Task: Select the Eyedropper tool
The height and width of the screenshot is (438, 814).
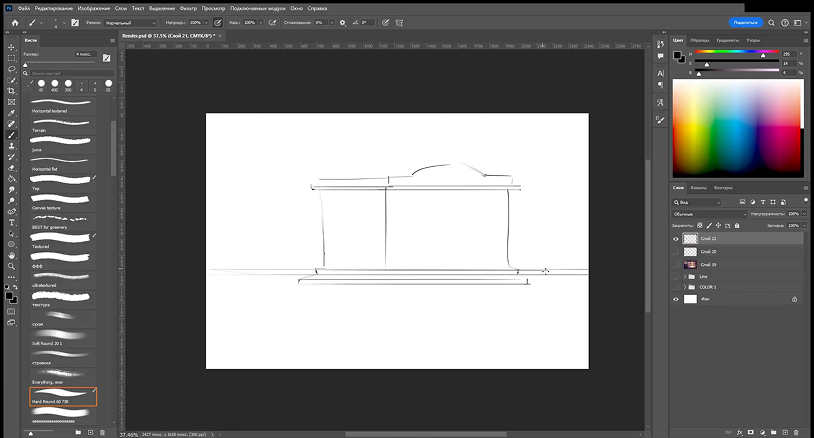Action: pos(11,112)
